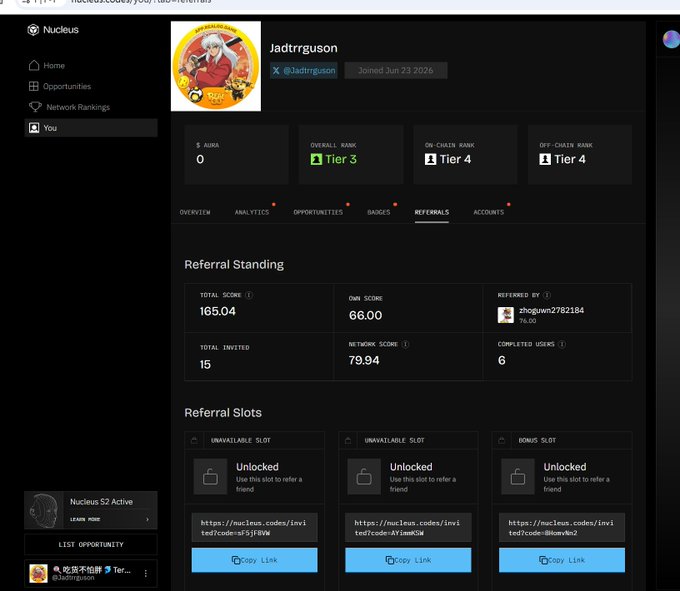Click the gradient orb avatar top right
Screen dimensions: 680x591
(671, 39)
